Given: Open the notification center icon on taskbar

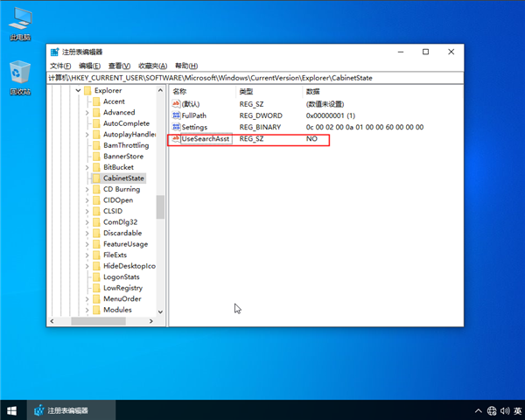Looking at the screenshot, I should pyautogui.click(x=519, y=410).
